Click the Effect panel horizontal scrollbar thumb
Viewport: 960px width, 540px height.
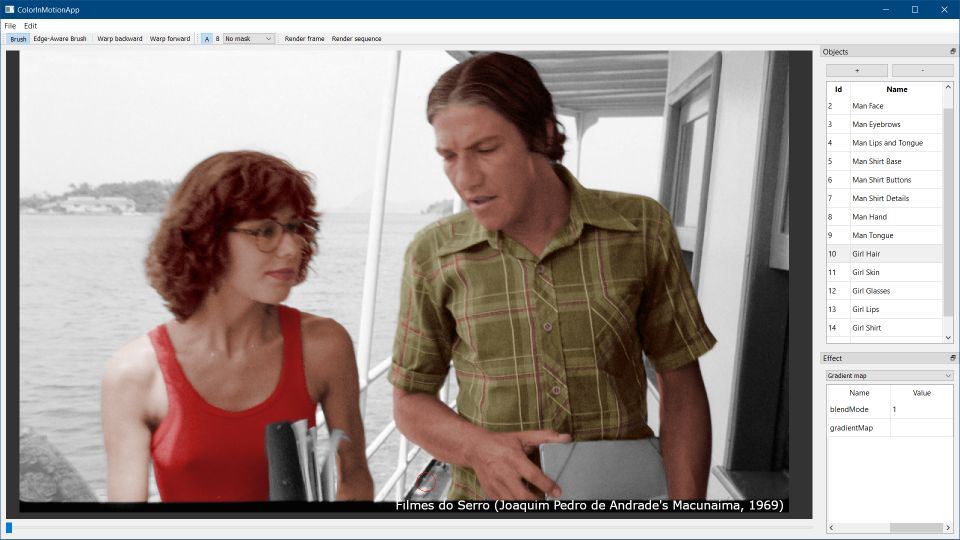coord(916,528)
